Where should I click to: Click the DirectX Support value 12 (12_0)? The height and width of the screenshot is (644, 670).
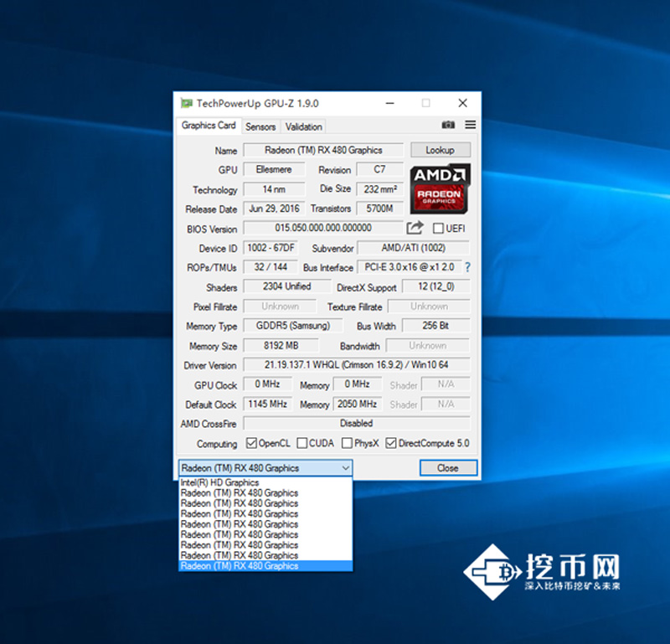click(x=435, y=286)
